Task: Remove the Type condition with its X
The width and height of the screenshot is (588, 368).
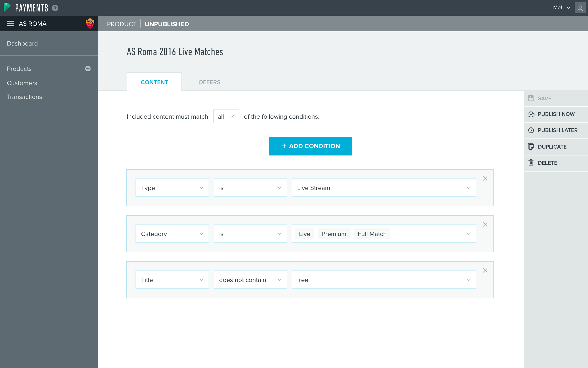Action: (485, 178)
